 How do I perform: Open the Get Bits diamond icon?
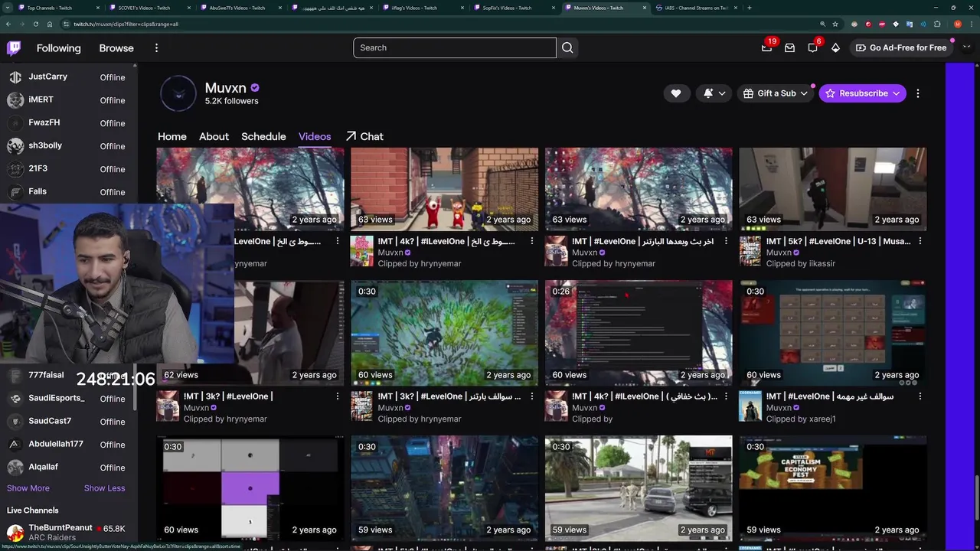pos(835,47)
